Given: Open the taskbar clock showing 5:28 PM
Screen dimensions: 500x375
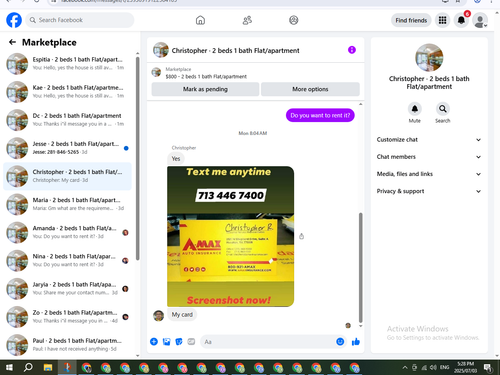Looking at the screenshot, I should [x=465, y=367].
